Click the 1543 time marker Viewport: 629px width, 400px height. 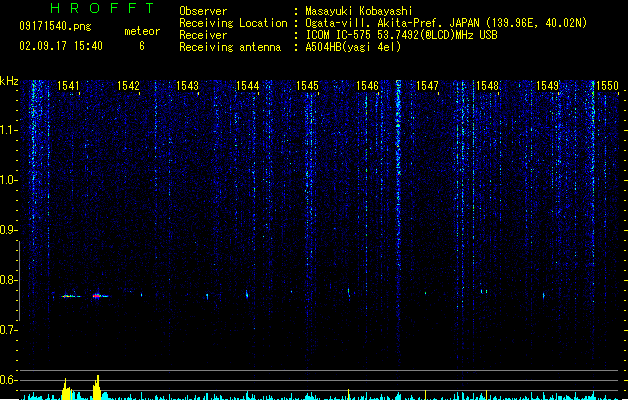pyautogui.click(x=188, y=86)
